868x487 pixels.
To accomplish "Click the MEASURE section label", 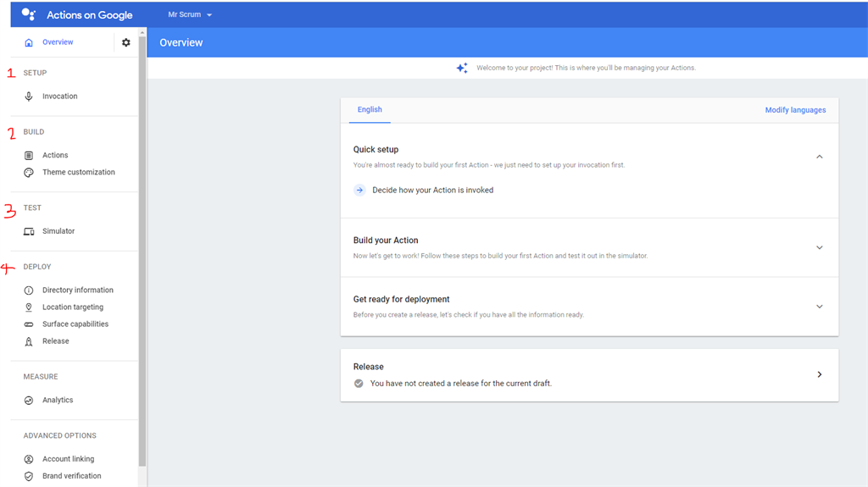I will 41,377.
